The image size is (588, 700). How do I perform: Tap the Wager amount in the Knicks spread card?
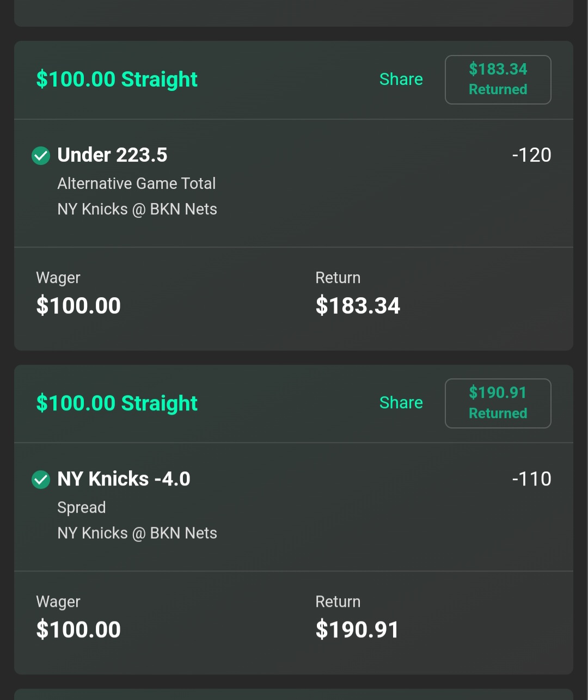78,629
